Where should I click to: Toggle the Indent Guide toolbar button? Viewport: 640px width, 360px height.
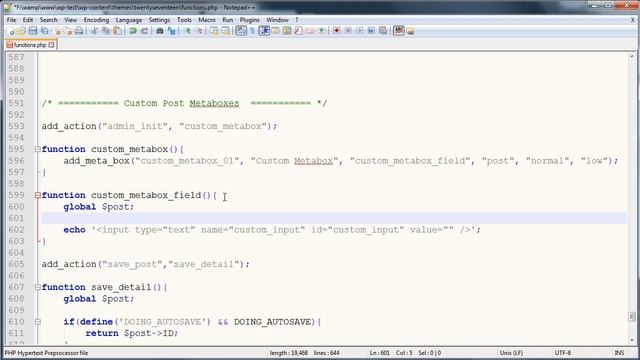[x=264, y=31]
